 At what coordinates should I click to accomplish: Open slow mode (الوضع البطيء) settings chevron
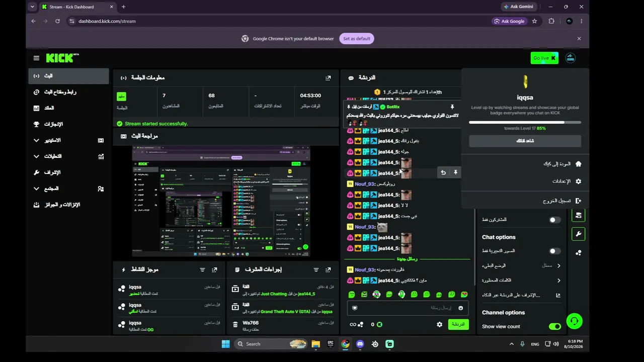(558, 265)
